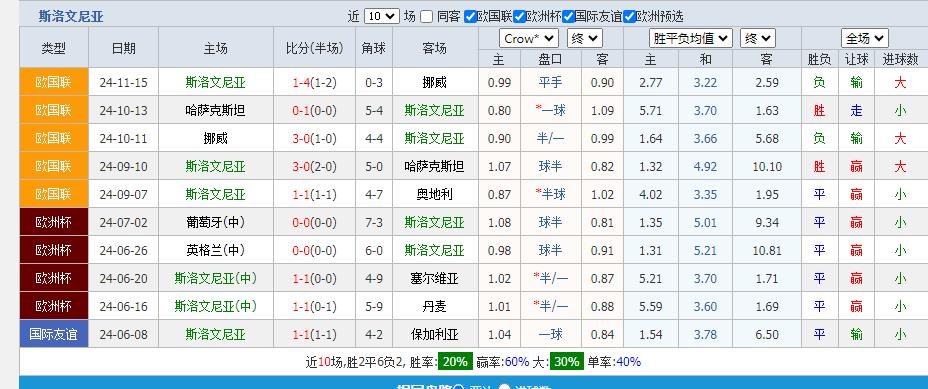Click 挪威 home team in 24-10-11 row
Screen dimensions: 928x389
(x=215, y=138)
